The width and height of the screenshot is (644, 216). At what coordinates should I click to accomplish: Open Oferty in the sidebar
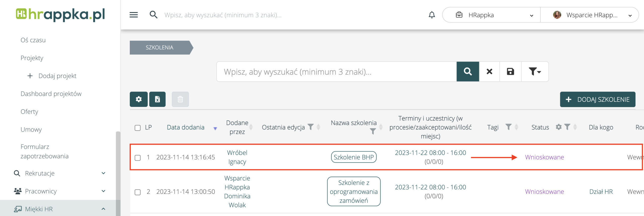pyautogui.click(x=29, y=111)
